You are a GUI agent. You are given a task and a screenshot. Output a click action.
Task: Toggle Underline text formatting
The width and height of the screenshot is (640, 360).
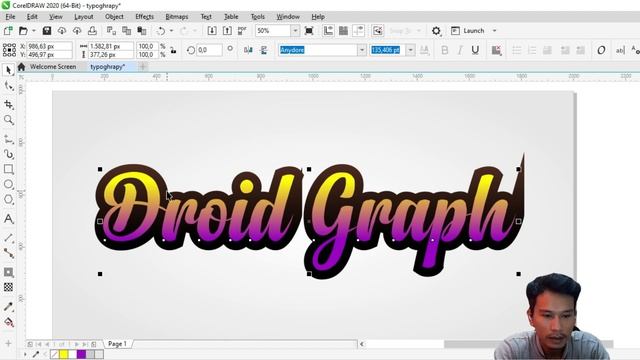pyautogui.click(x=475, y=50)
